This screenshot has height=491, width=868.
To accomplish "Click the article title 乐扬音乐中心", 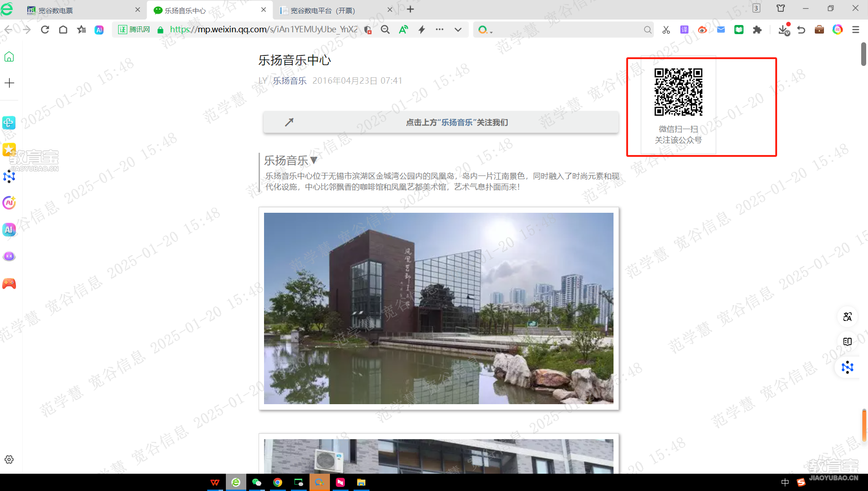I will pos(294,60).
